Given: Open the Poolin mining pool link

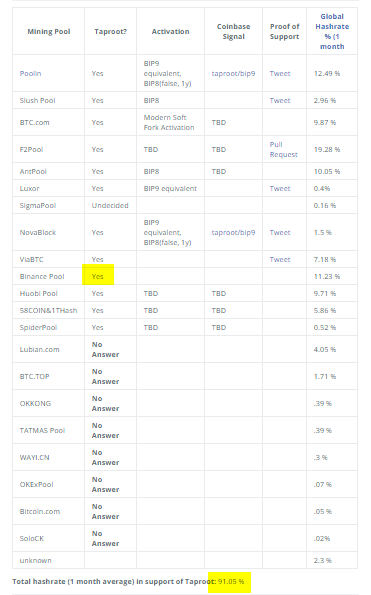Looking at the screenshot, I should click(30, 73).
